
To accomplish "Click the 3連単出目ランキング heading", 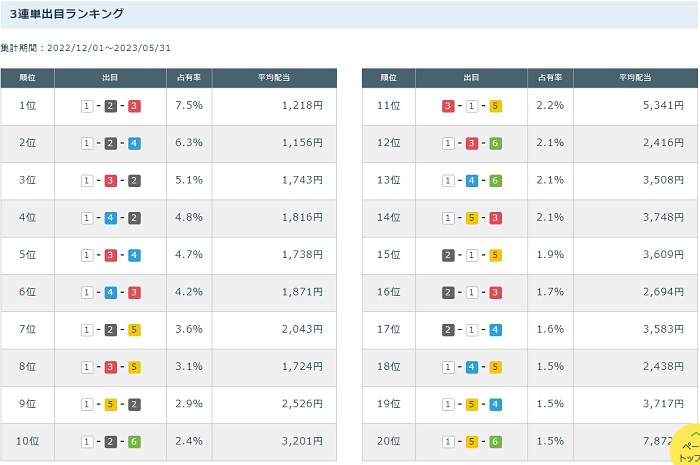I will click(67, 14).
